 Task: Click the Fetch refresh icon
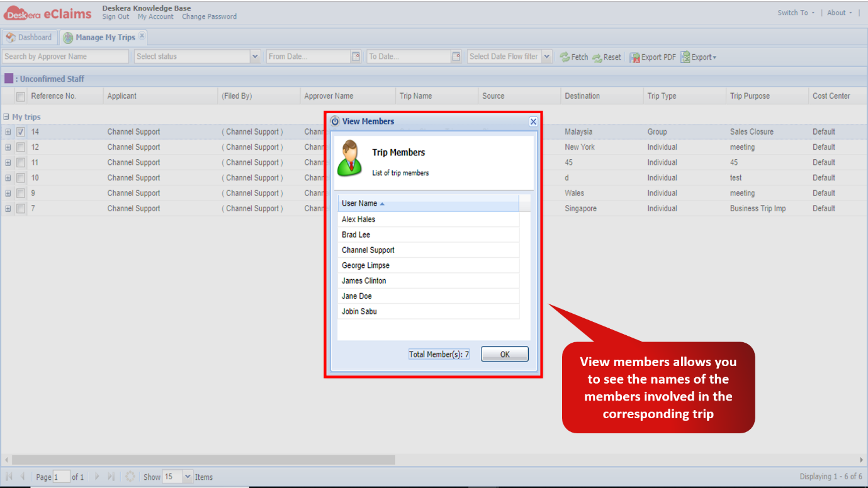[x=565, y=57]
